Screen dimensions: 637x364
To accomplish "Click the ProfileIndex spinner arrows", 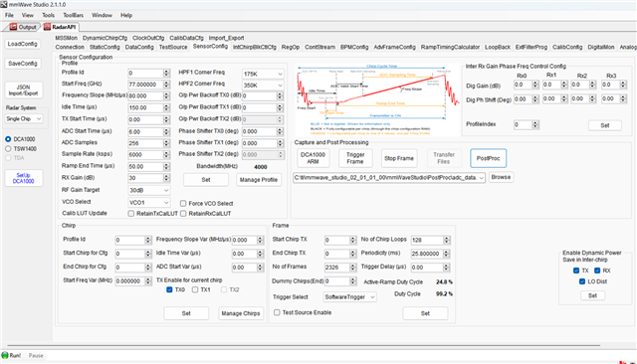I will (535, 125).
